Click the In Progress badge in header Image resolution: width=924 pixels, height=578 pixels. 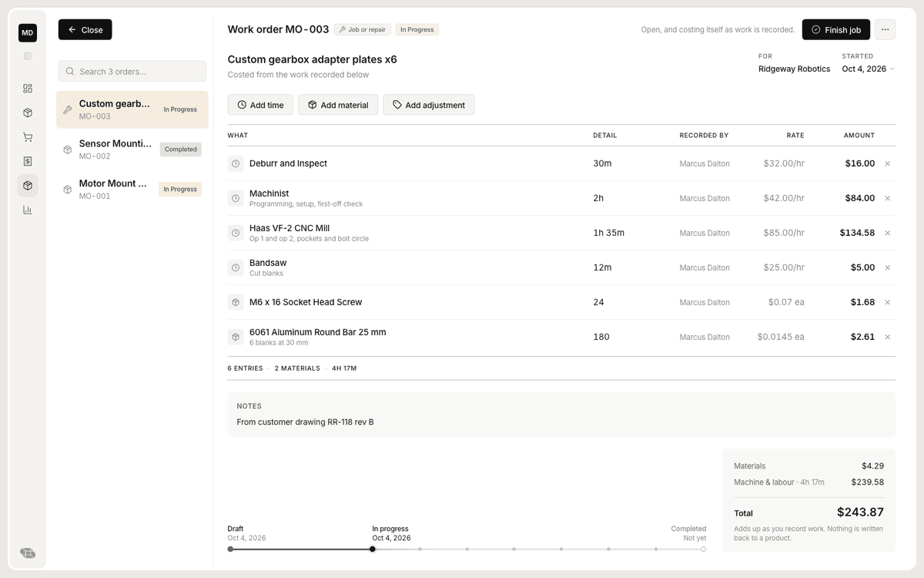coord(417,29)
